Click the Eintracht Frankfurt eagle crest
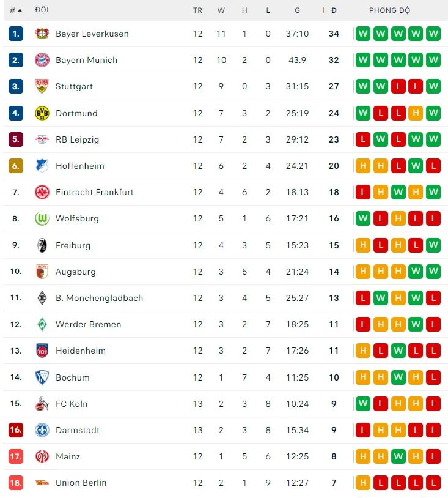The image size is (448, 498). [42, 192]
